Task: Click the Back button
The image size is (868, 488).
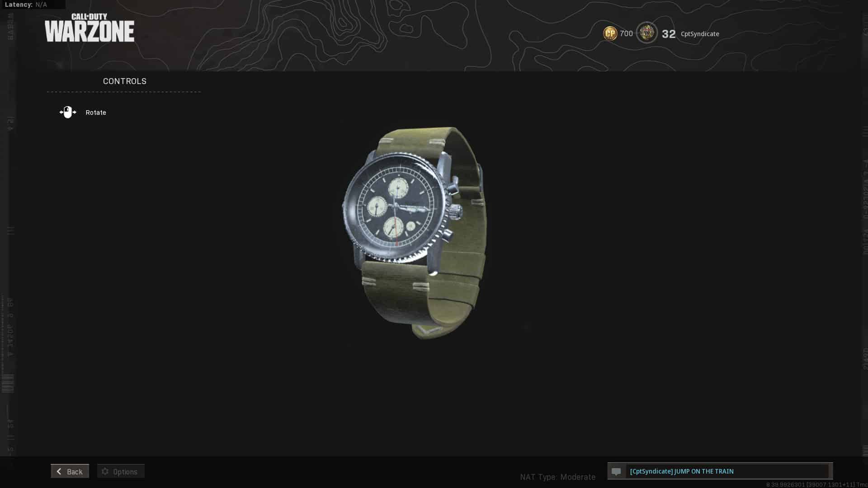Action: pyautogui.click(x=70, y=471)
